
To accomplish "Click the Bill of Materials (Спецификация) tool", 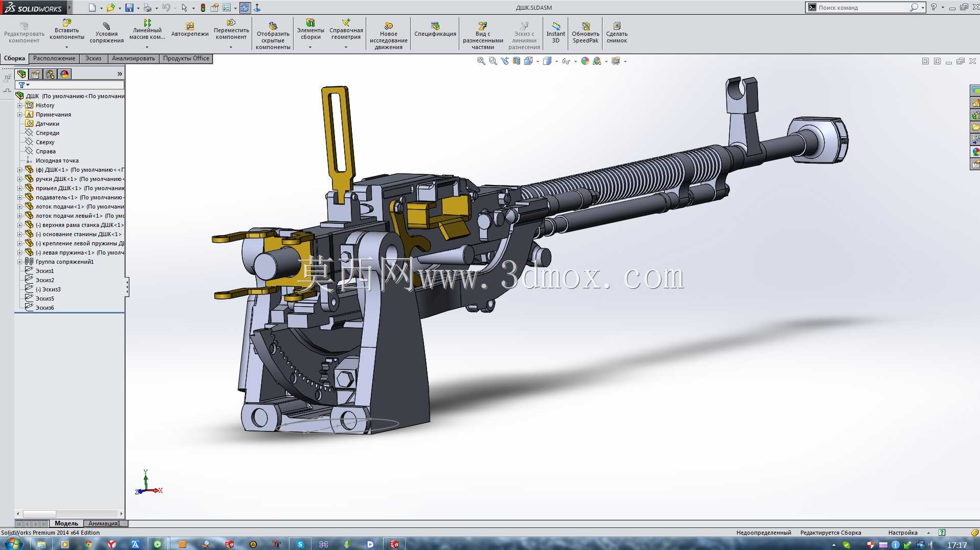I will click(435, 30).
